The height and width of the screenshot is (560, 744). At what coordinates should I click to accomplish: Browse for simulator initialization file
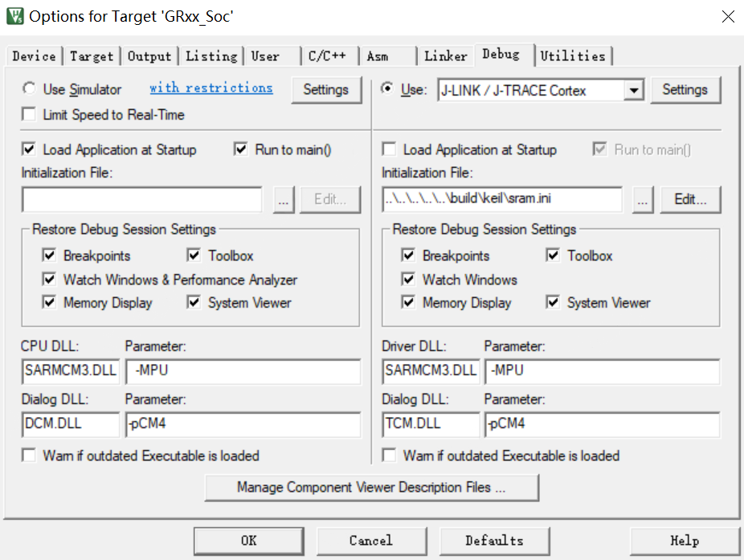pos(284,200)
